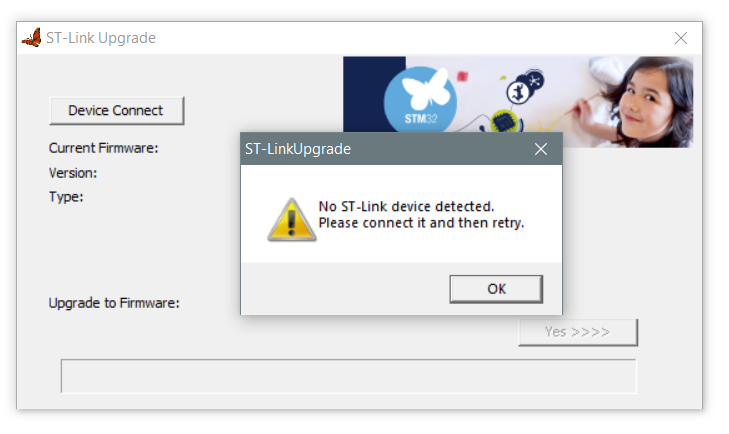Click the small red square in banner

[x=462, y=76]
